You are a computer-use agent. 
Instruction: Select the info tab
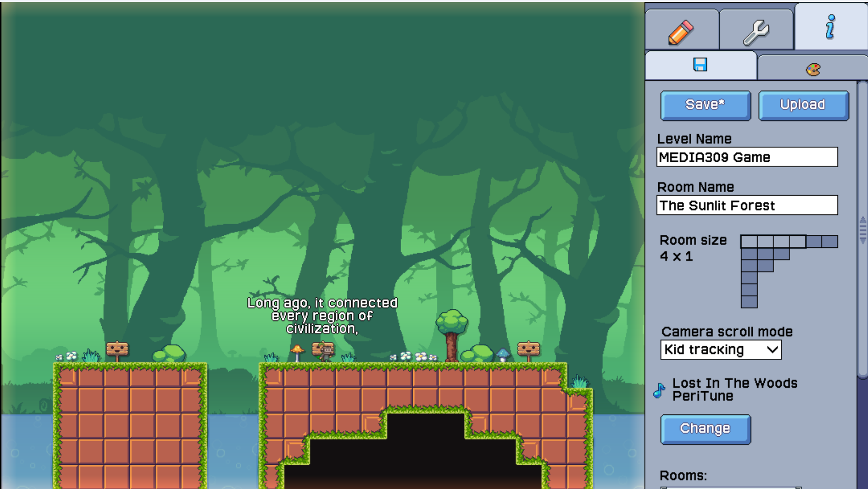[831, 27]
